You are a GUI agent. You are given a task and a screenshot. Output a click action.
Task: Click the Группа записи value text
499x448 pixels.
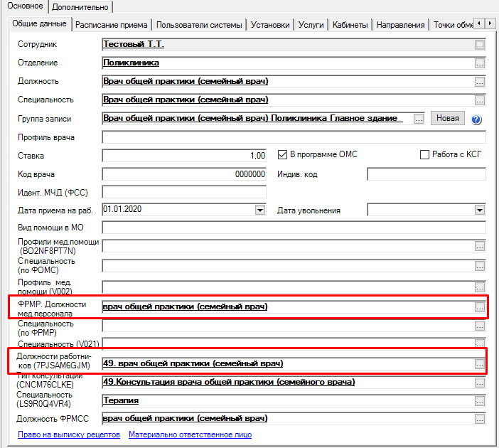pyautogui.click(x=250, y=118)
